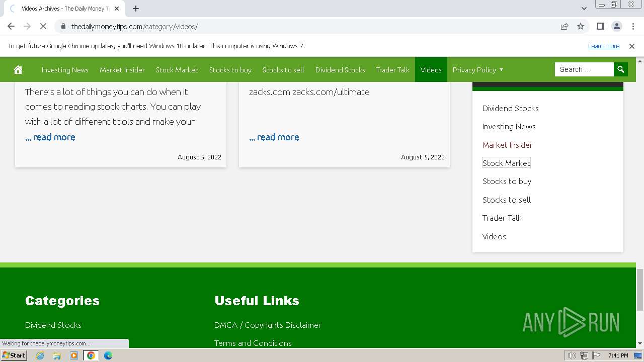Click the Search input field
The width and height of the screenshot is (644, 362).
[584, 69]
